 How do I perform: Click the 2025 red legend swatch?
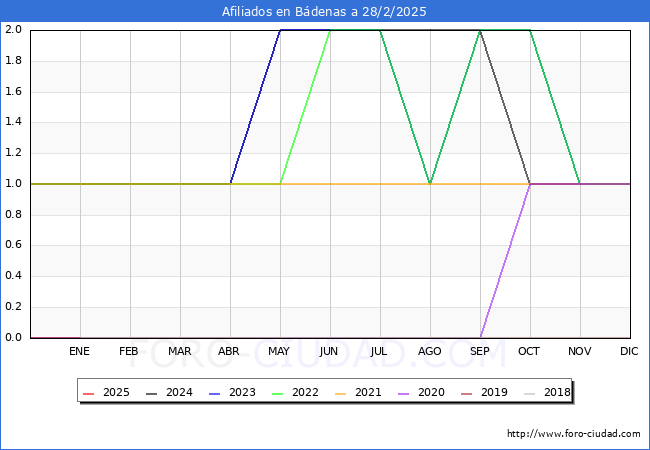(89, 393)
